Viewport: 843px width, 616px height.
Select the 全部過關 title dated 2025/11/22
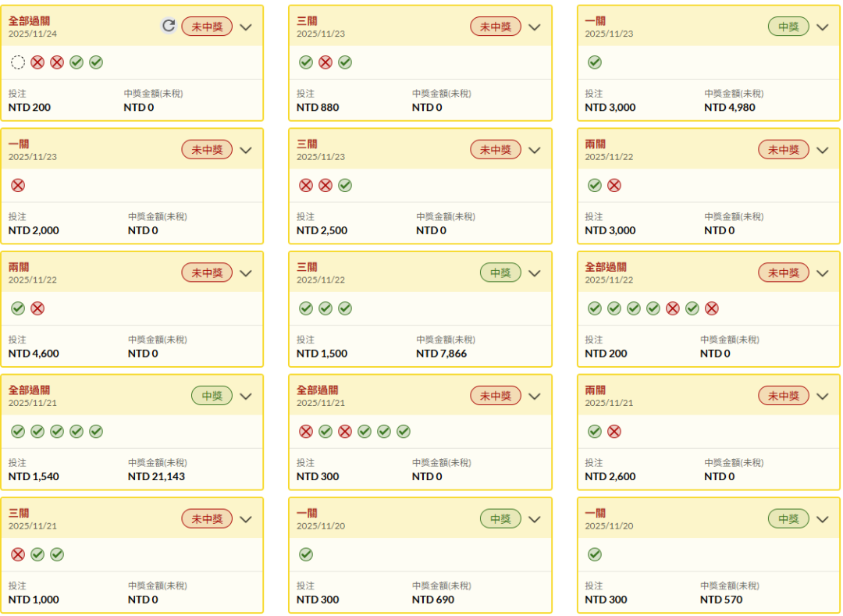606,267
